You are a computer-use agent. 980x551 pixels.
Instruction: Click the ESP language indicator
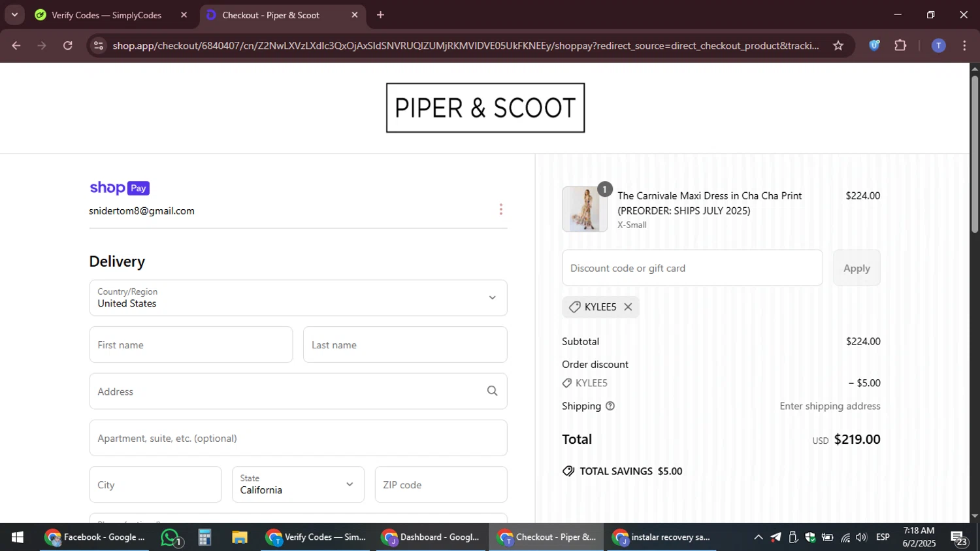[x=883, y=537]
